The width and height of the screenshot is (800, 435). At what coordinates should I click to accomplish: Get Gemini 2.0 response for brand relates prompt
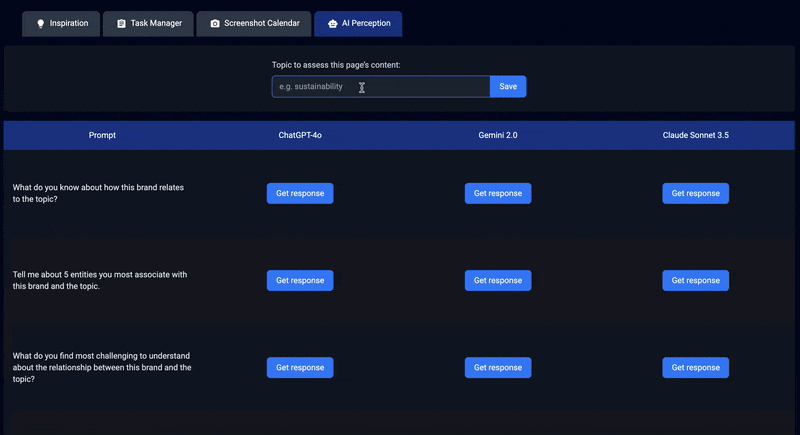pyautogui.click(x=498, y=193)
